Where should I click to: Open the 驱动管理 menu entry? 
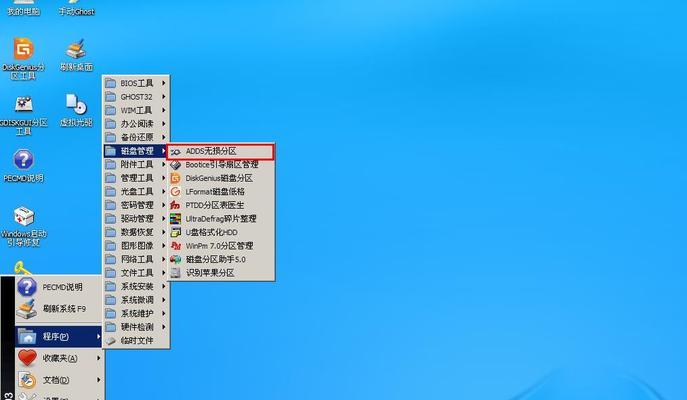(136, 219)
